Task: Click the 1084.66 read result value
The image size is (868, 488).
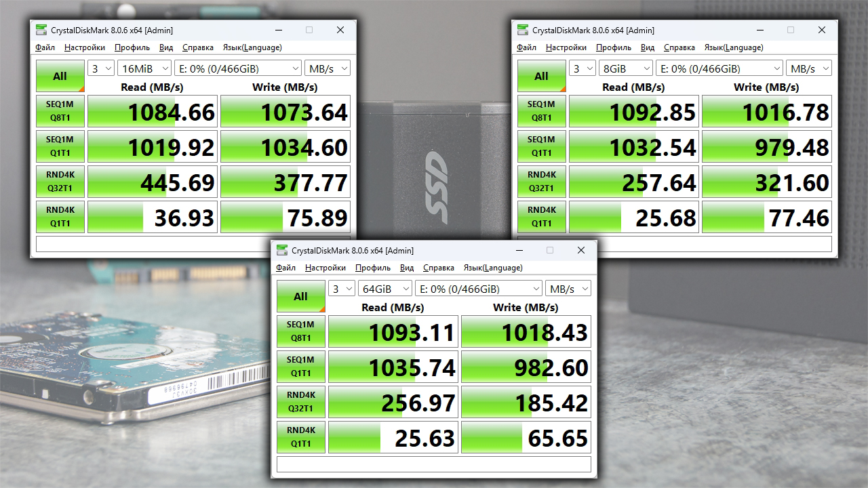Action: click(153, 111)
